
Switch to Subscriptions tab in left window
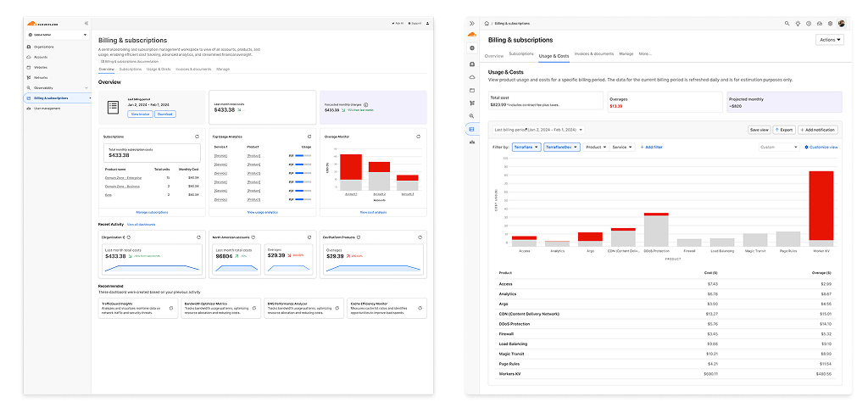click(130, 70)
